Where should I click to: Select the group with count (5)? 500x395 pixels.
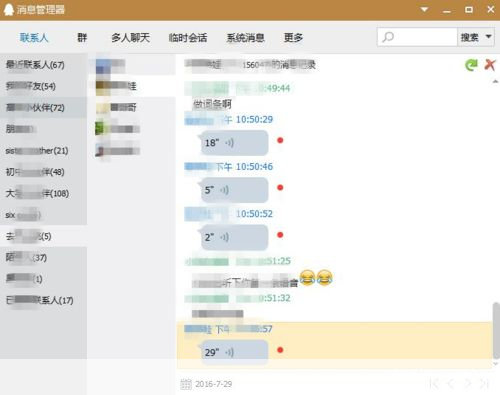pyautogui.click(x=43, y=236)
